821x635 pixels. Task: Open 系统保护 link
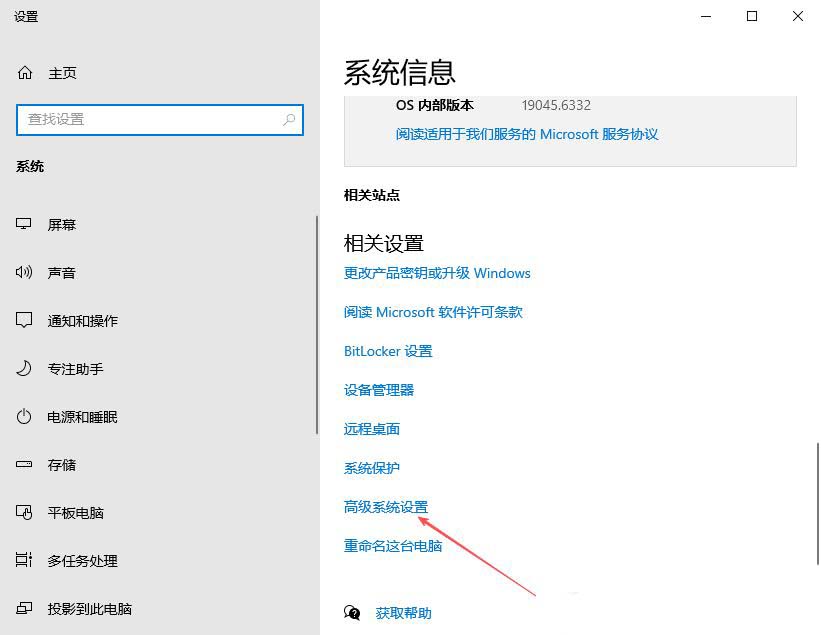[372, 467]
